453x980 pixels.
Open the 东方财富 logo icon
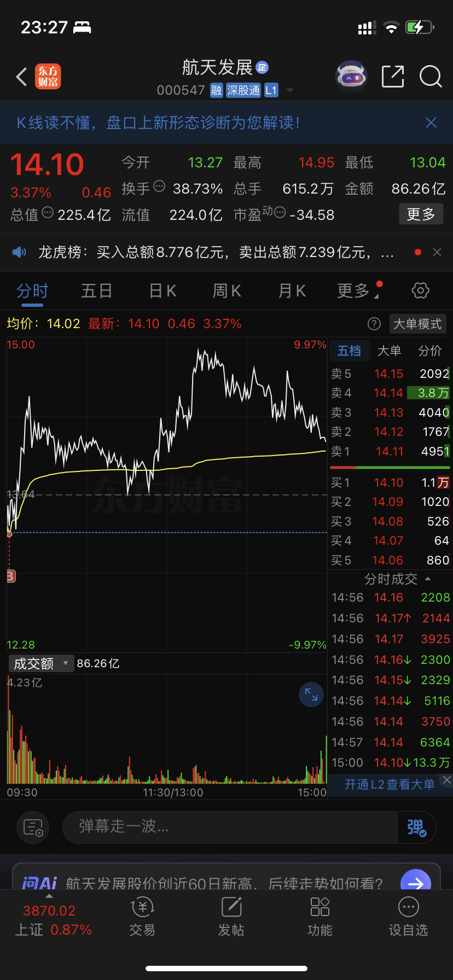coord(48,77)
